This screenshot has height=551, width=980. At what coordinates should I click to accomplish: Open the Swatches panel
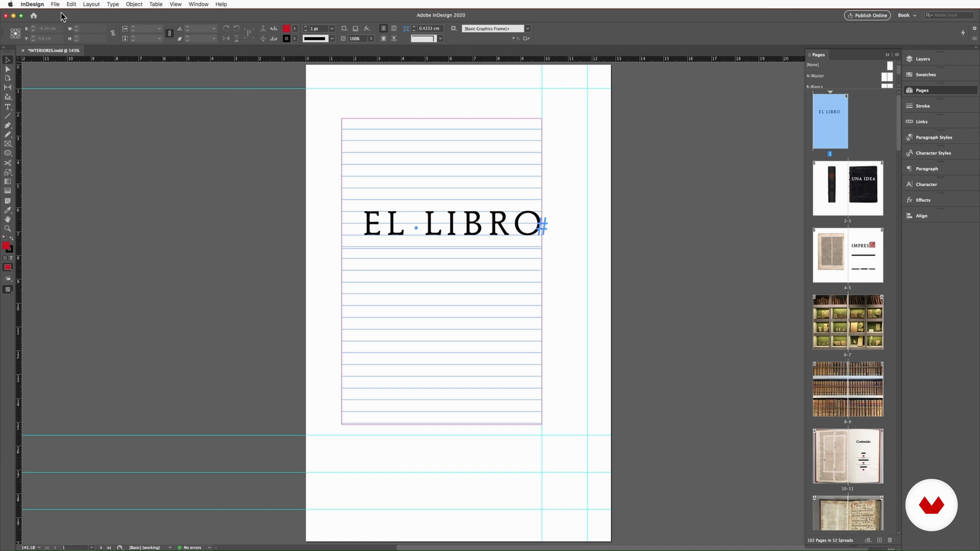coord(940,74)
